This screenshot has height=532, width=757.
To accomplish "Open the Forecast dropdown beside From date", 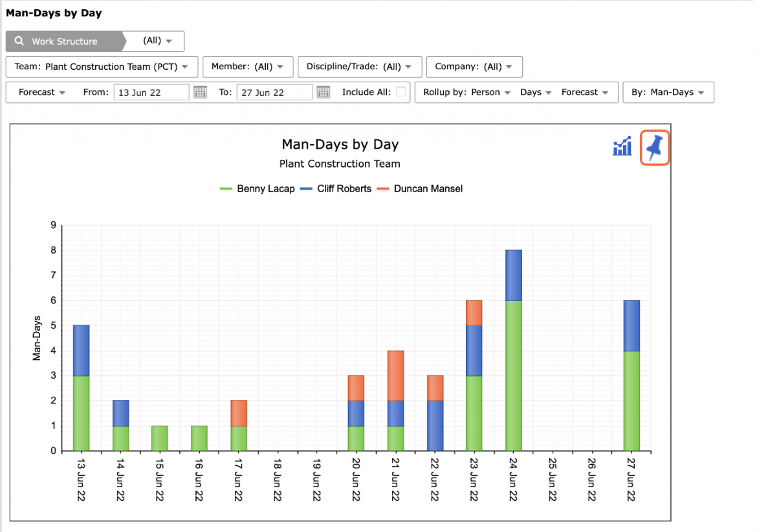I will pyautogui.click(x=41, y=92).
